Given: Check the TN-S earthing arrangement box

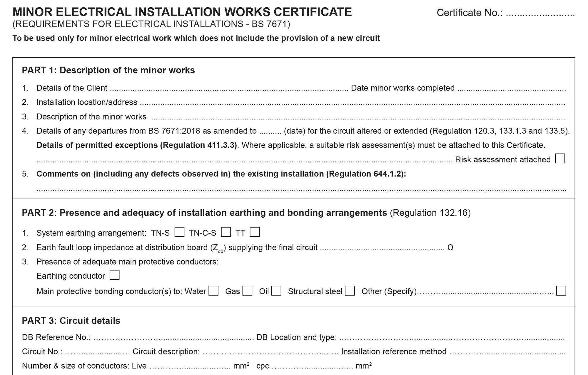Looking at the screenshot, I should pyautogui.click(x=179, y=232).
